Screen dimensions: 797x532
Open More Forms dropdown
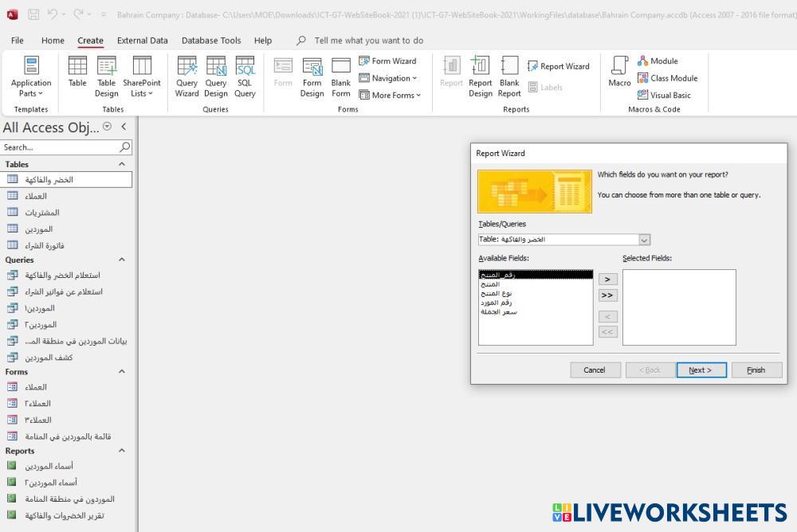tap(390, 95)
